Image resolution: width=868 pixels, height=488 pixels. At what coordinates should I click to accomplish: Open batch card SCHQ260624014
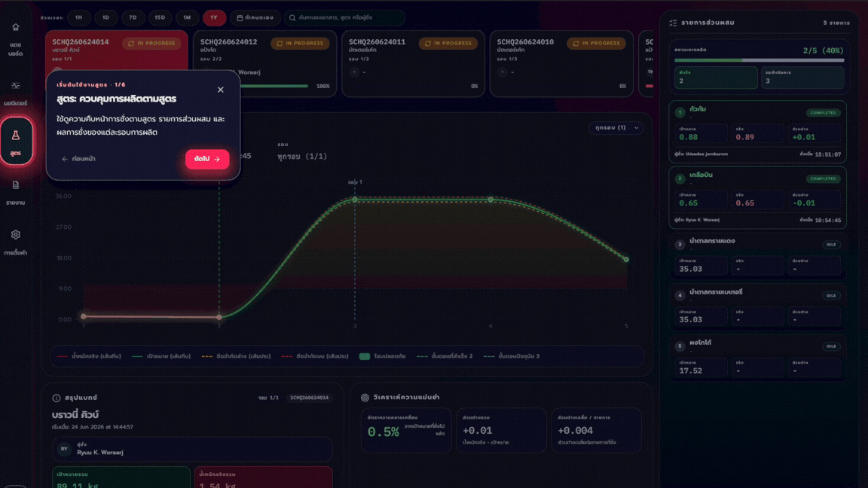116,51
